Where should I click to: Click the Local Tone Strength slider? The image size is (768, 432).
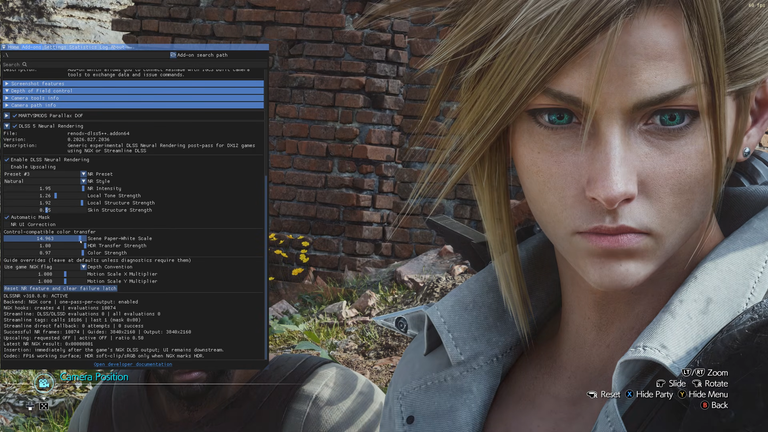click(x=45, y=195)
